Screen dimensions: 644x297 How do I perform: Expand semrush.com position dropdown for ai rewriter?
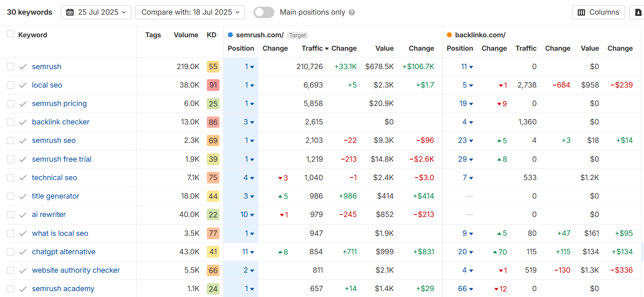click(x=252, y=215)
